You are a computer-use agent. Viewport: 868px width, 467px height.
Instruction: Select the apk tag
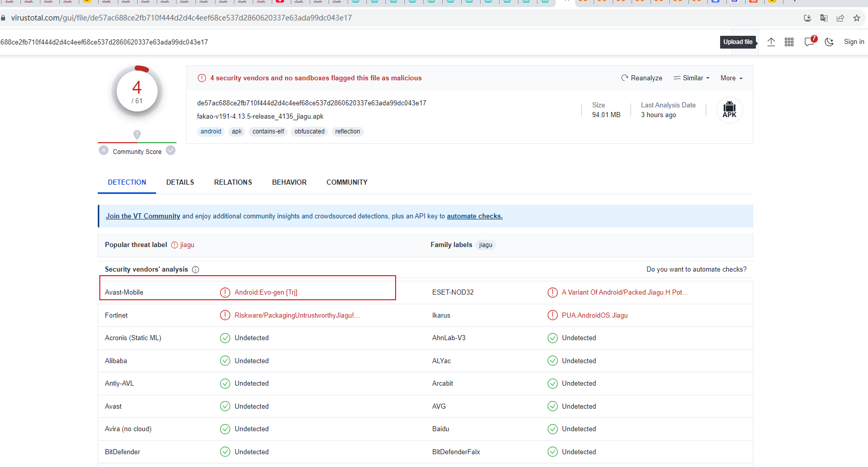tap(236, 131)
